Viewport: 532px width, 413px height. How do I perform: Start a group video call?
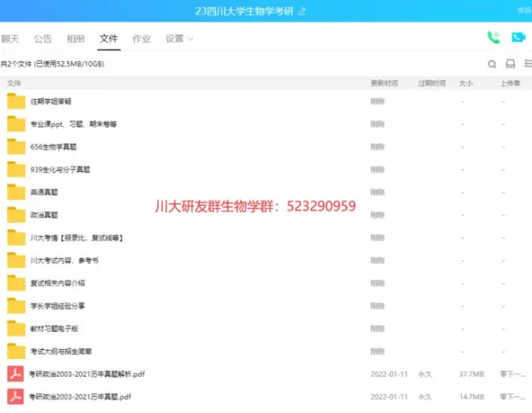517,37
